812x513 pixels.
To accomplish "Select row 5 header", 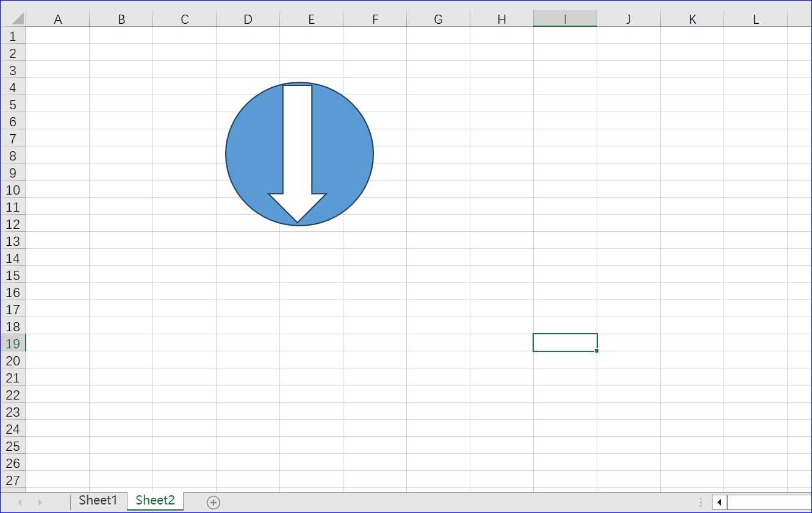I will pyautogui.click(x=13, y=104).
